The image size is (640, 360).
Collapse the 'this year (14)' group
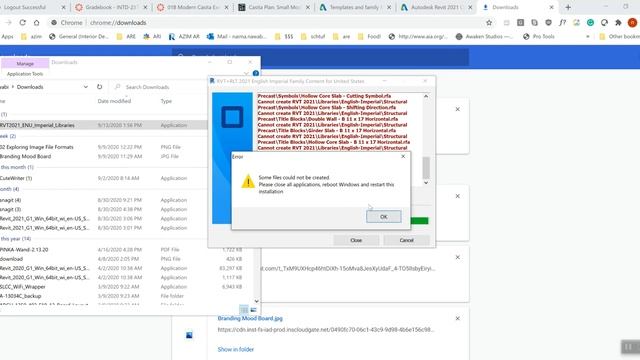[16, 239]
